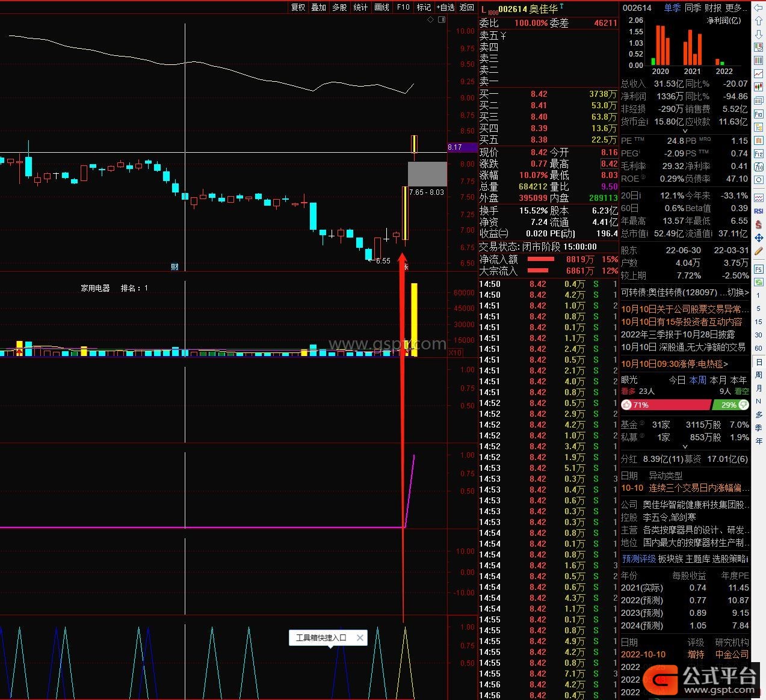This screenshot has width=766, height=700.
Task: Open the 叠加 overlay menu
Action: [319, 7]
